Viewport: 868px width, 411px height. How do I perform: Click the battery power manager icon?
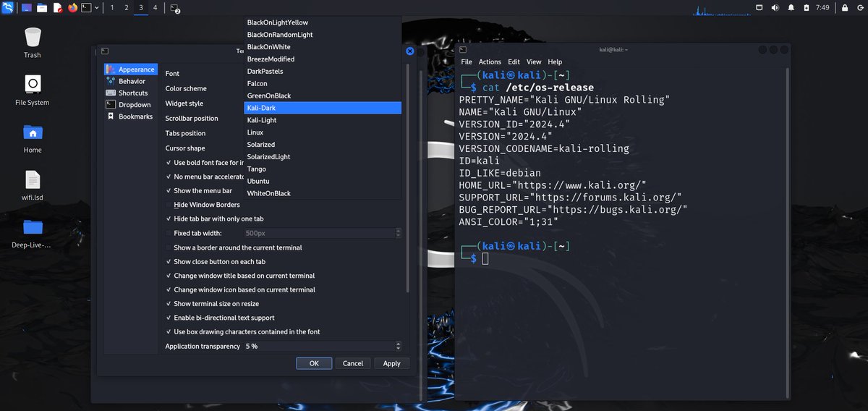(x=806, y=7)
